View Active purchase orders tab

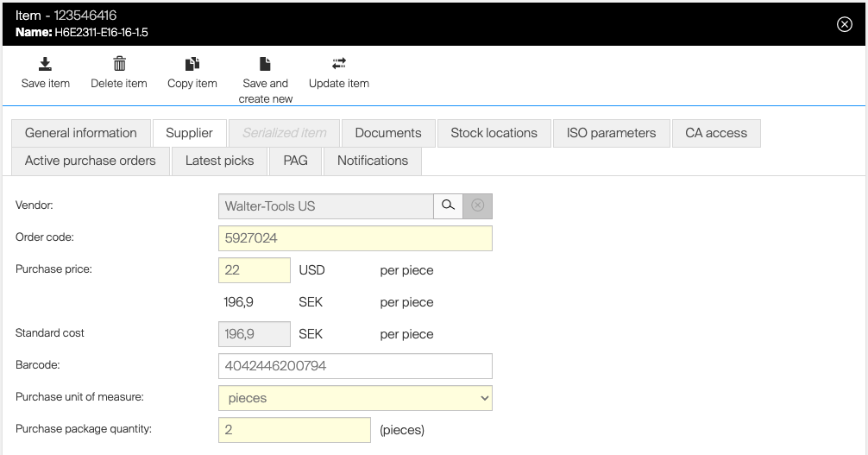[x=91, y=161]
